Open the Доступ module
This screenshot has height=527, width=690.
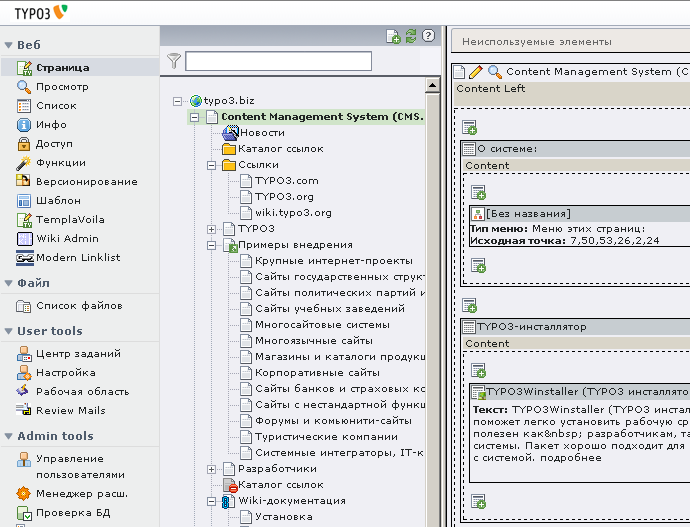click(x=54, y=143)
